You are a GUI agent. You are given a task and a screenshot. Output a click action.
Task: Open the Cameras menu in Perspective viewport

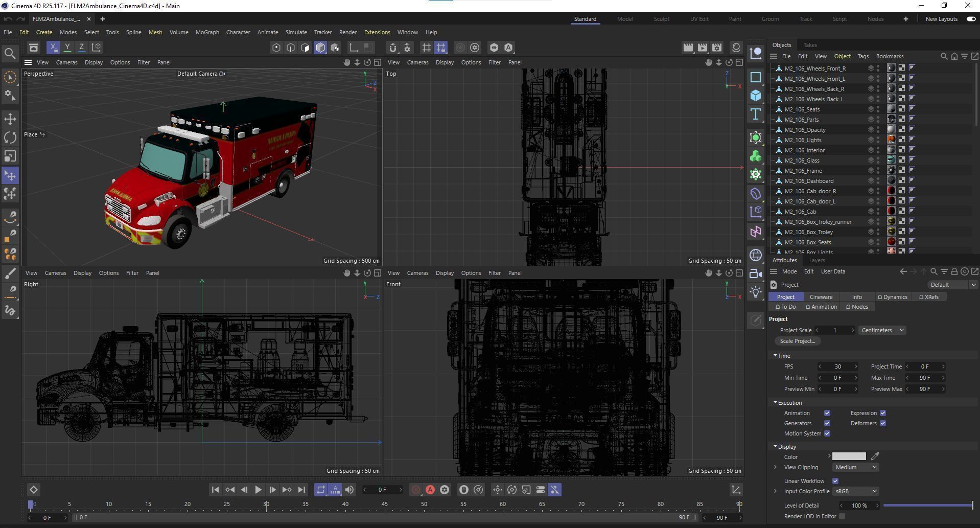tap(66, 62)
